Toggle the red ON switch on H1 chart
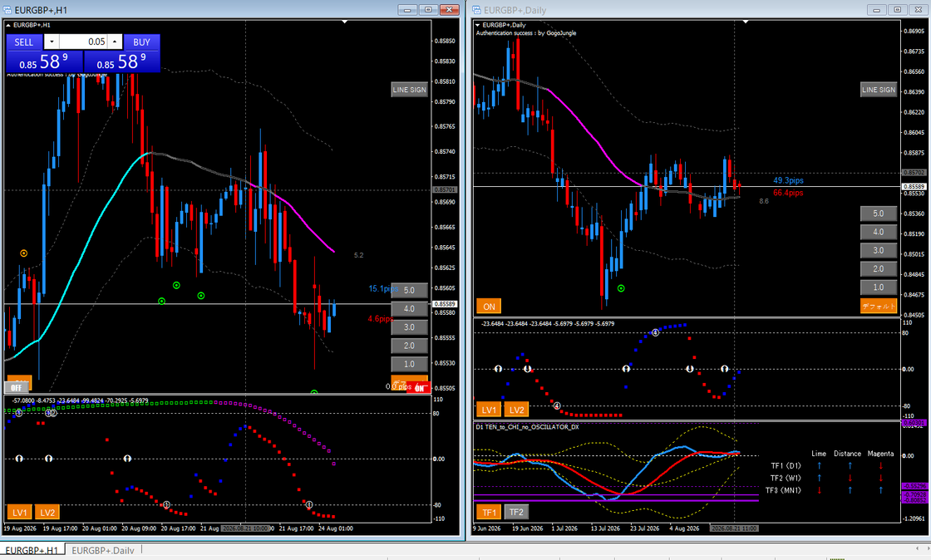 [x=419, y=388]
